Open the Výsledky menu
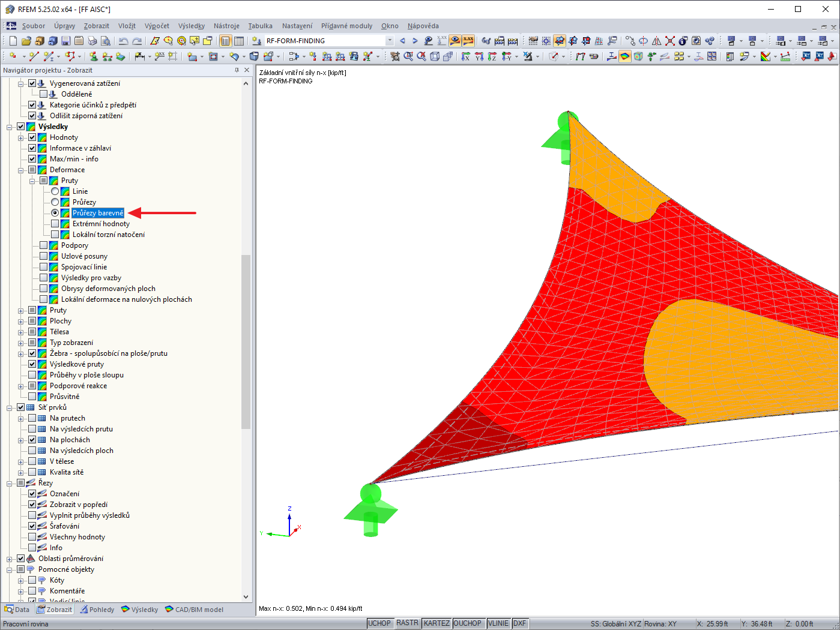The width and height of the screenshot is (840, 630). click(192, 26)
